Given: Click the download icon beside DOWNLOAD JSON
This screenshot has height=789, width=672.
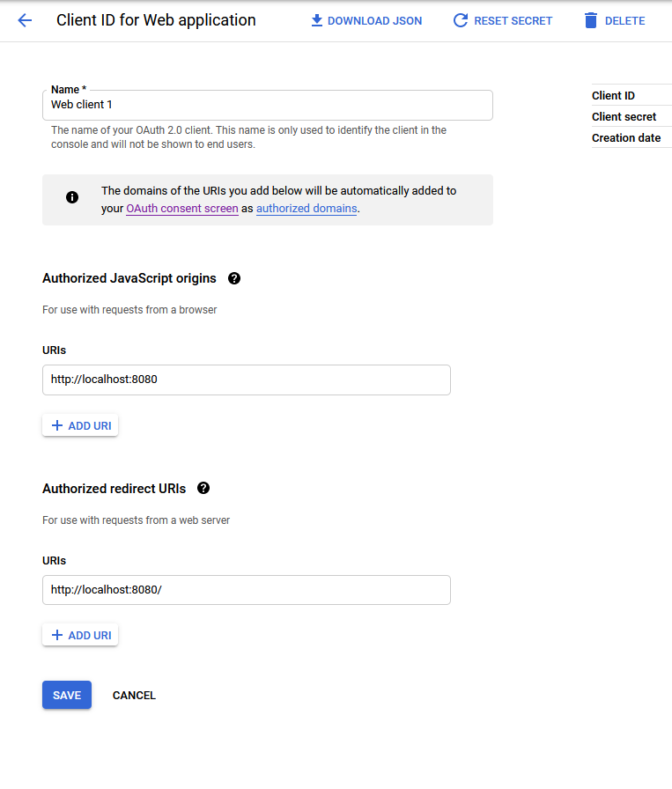Looking at the screenshot, I should [317, 20].
